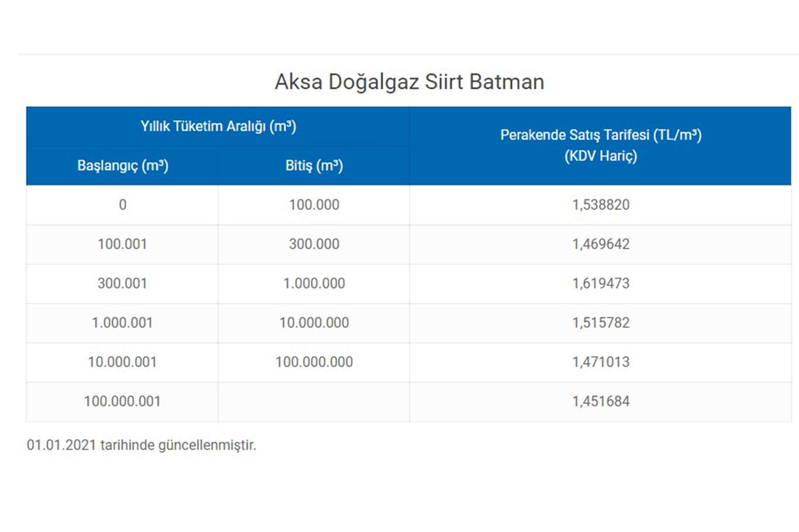Click the tariff value '1,451684'
This screenshot has width=799, height=532.
click(601, 402)
